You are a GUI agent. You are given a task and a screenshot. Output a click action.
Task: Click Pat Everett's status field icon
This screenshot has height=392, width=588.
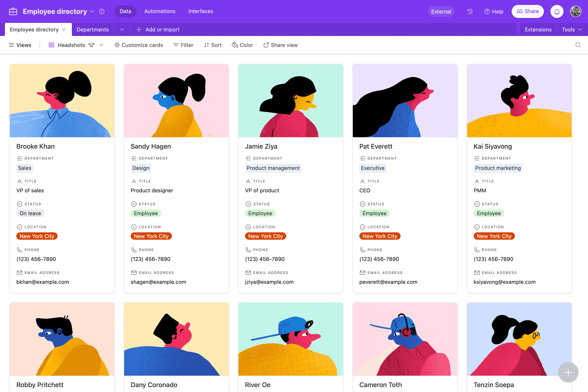tap(362, 204)
